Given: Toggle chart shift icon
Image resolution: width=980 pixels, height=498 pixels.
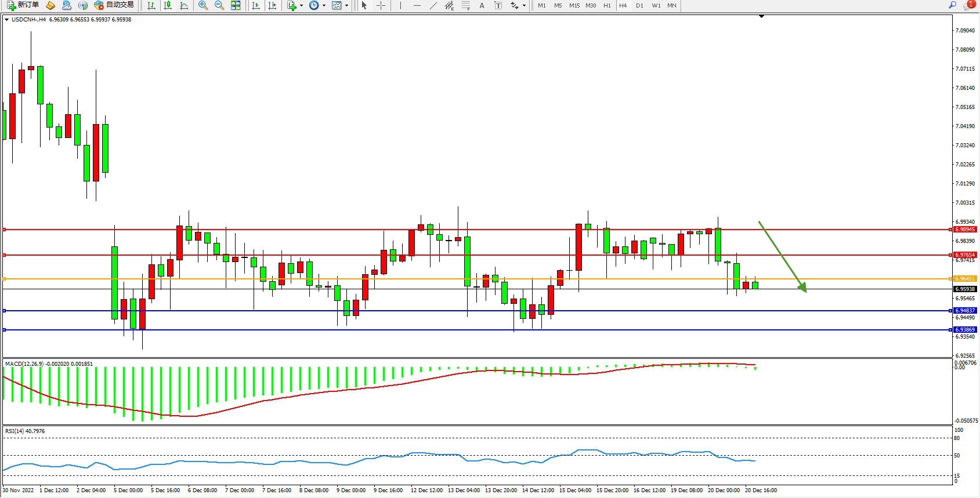Looking at the screenshot, I should 272,5.
